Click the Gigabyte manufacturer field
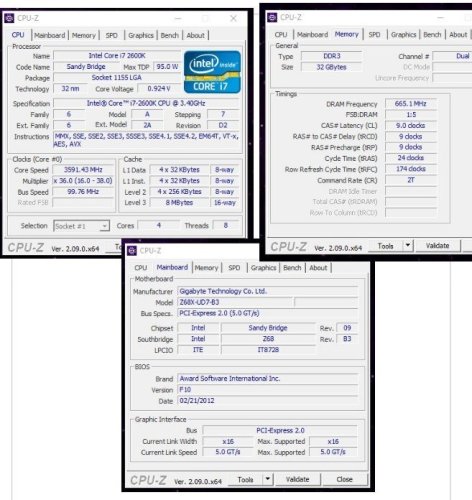472x500 pixels. (267, 291)
